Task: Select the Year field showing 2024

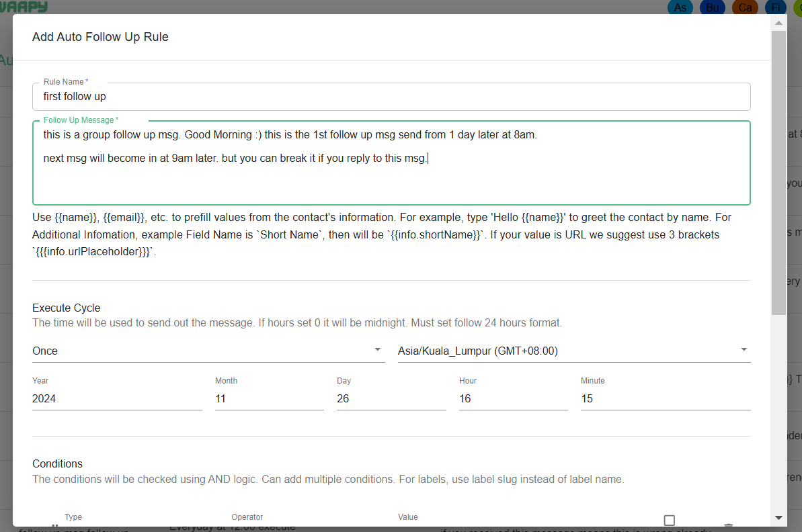Action: click(117, 398)
